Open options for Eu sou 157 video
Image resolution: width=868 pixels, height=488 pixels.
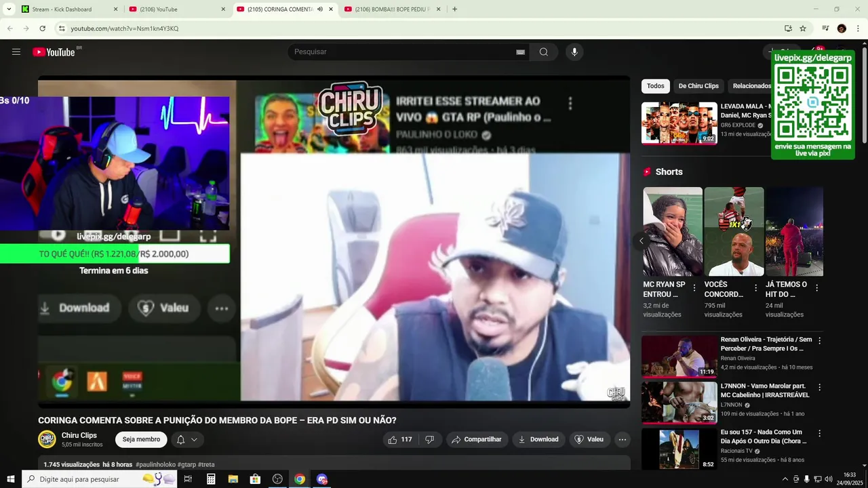819,433
